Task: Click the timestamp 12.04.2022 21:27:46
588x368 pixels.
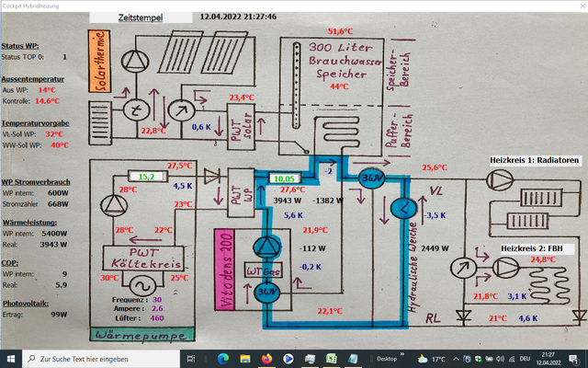Action: 238,17
